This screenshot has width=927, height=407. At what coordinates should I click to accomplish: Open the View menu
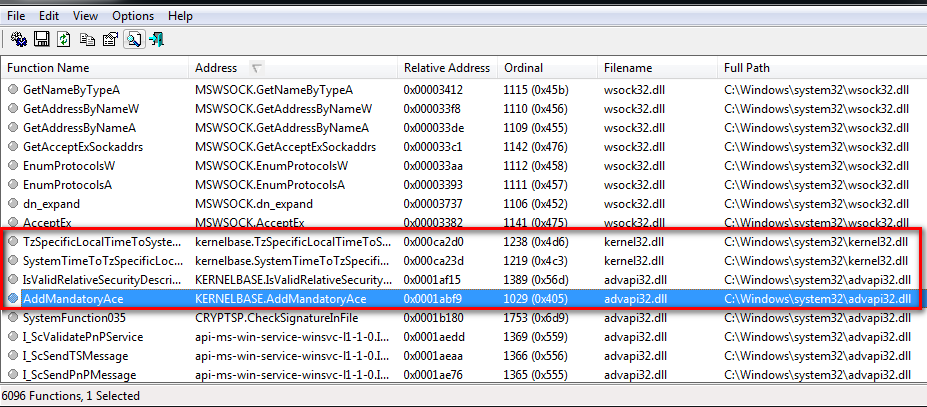pyautogui.click(x=87, y=16)
